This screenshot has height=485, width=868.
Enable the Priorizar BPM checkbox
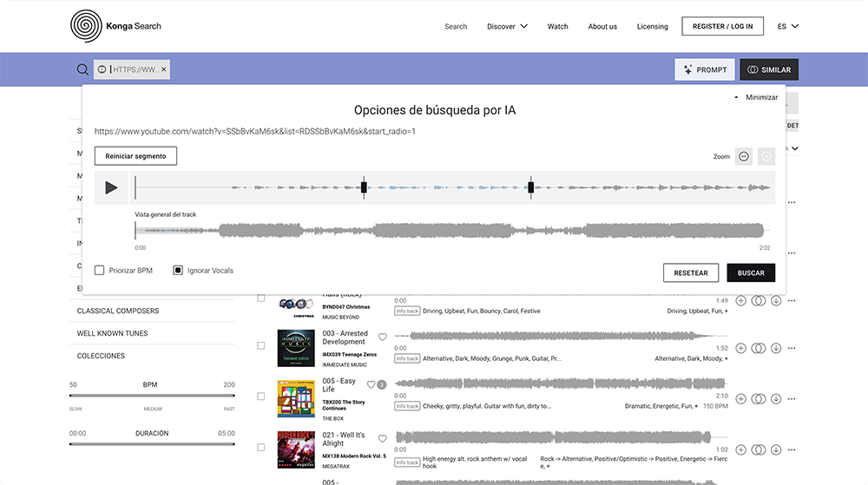click(x=100, y=271)
